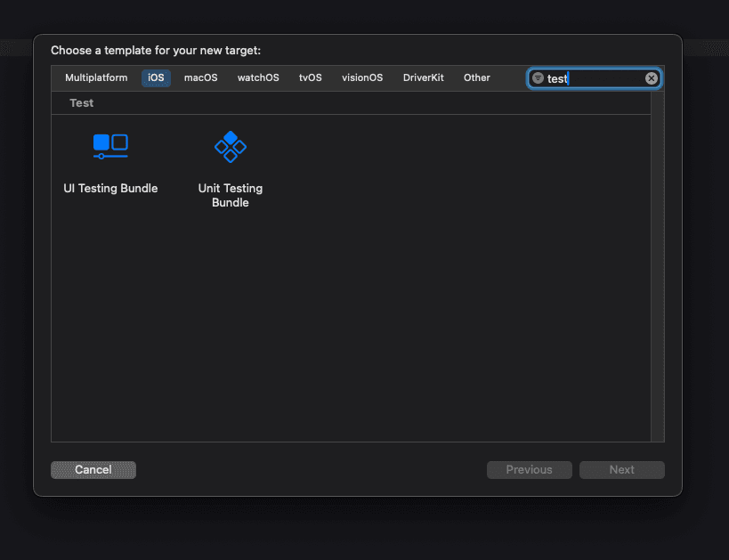This screenshot has height=560, width=729.
Task: Click the blue UI Testing Bundle device graphic
Action: coord(110,146)
